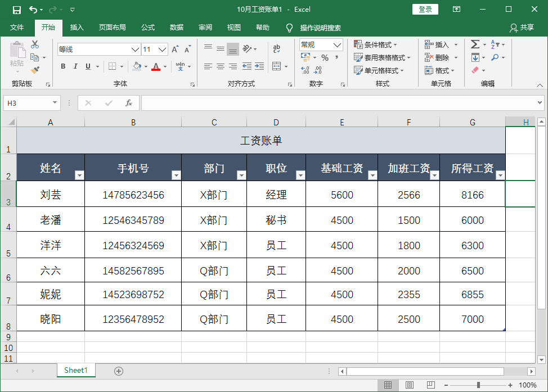Toggle underline formatting
Screen dimensions: 548x392
pos(88,66)
